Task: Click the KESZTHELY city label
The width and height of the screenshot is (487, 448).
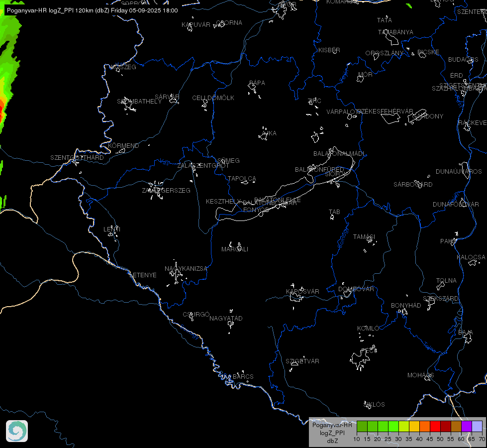Action: (223, 202)
